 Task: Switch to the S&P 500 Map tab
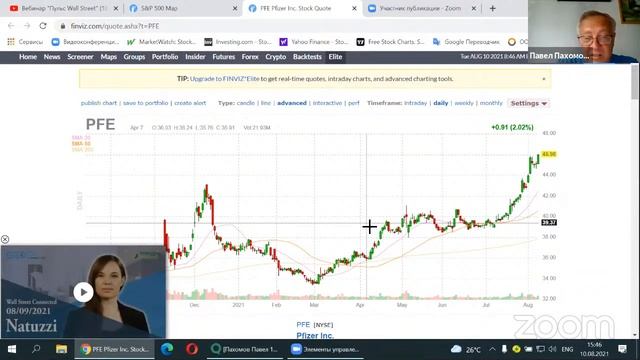pyautogui.click(x=182, y=8)
